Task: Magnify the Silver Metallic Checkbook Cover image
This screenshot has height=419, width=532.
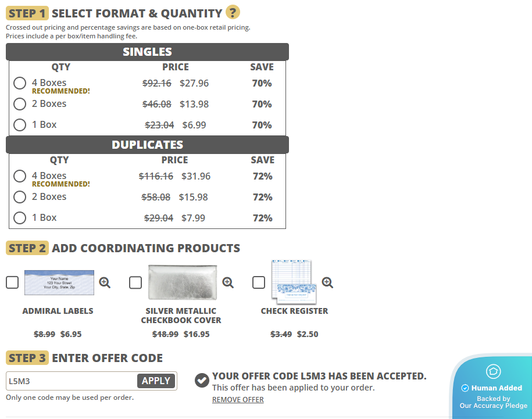Action: pyautogui.click(x=228, y=282)
